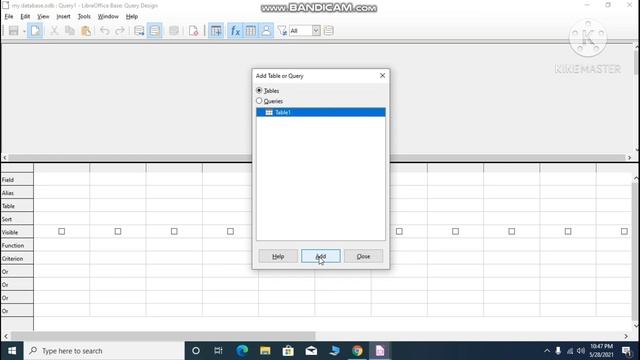Select the Queries radio button

pyautogui.click(x=259, y=100)
